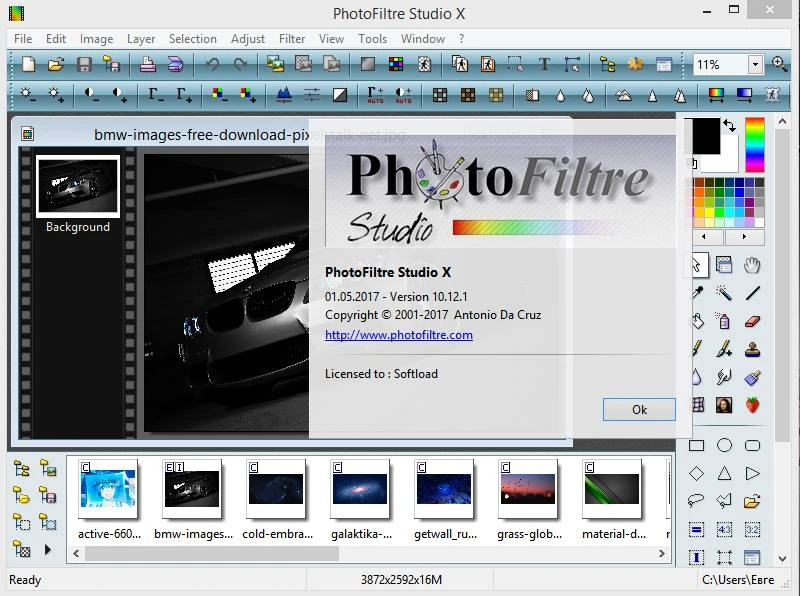
Task: Swap foreground and background colors
Action: click(729, 126)
